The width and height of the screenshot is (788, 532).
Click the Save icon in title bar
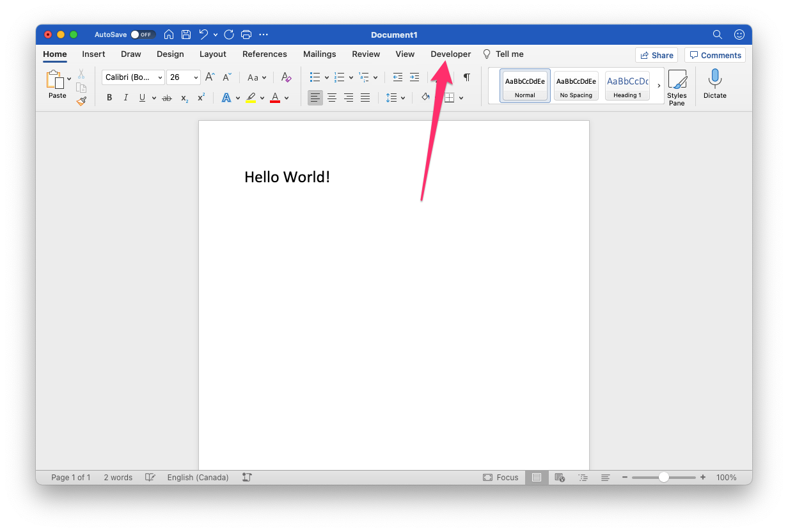click(x=186, y=35)
